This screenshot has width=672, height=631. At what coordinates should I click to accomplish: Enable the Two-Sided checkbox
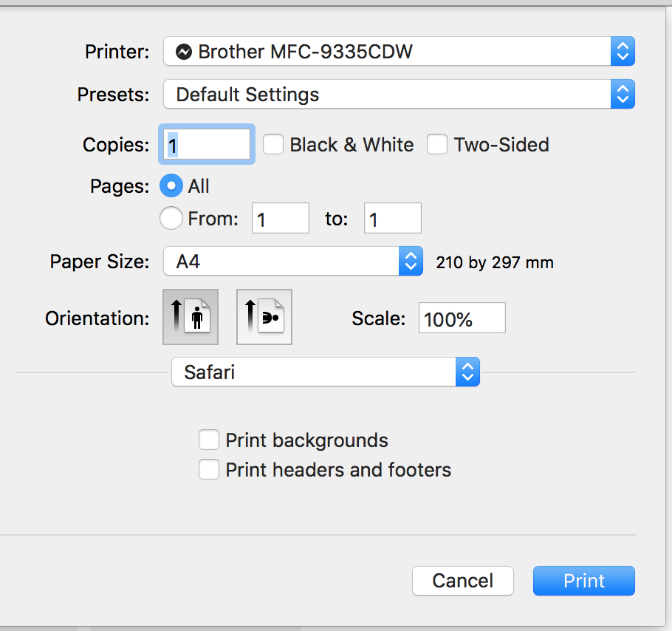(437, 144)
